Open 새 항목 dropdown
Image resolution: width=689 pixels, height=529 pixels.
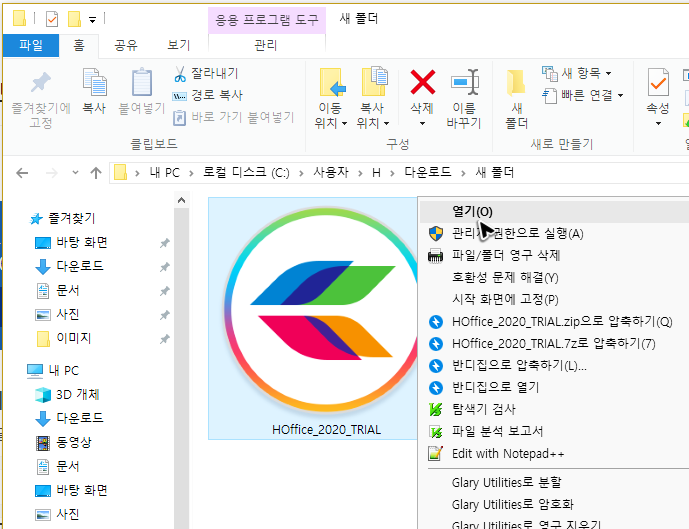pos(609,73)
